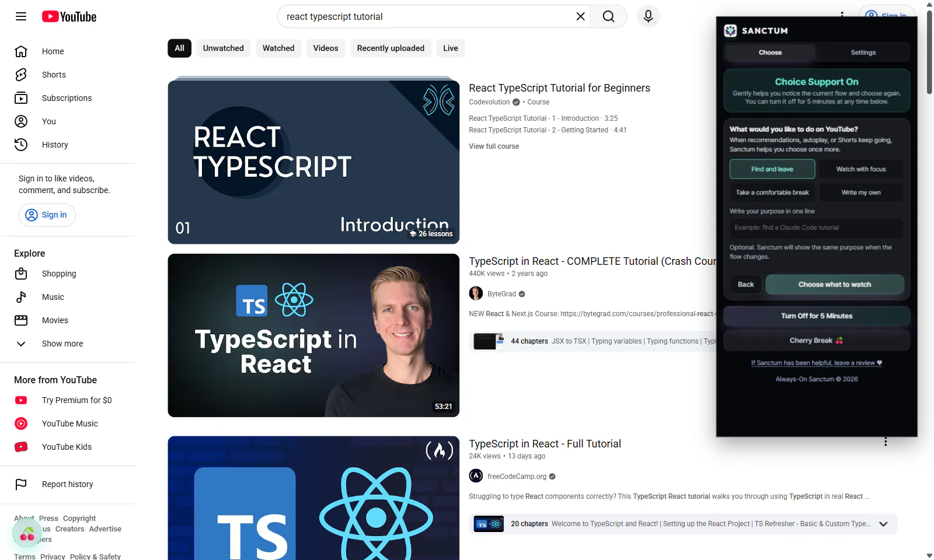The image size is (934, 560).
Task: Click the Cherry Break button
Action: click(x=817, y=341)
